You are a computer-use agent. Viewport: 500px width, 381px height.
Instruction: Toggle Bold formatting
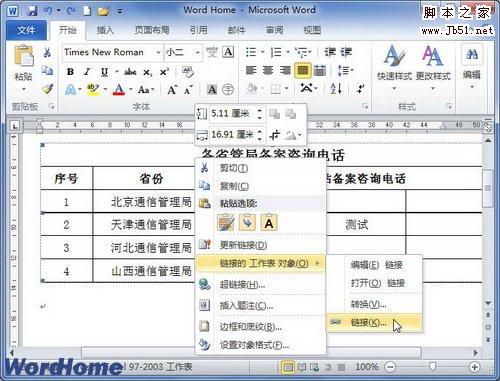point(70,72)
